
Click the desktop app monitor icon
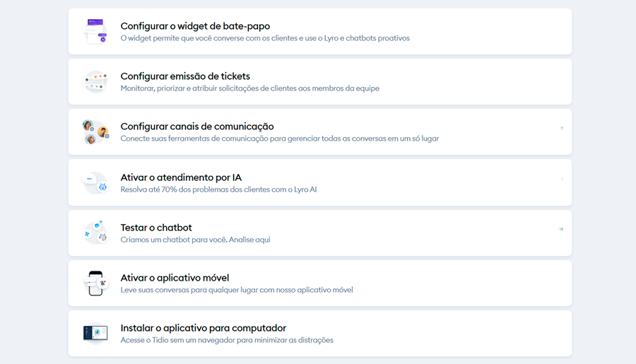coord(95,333)
